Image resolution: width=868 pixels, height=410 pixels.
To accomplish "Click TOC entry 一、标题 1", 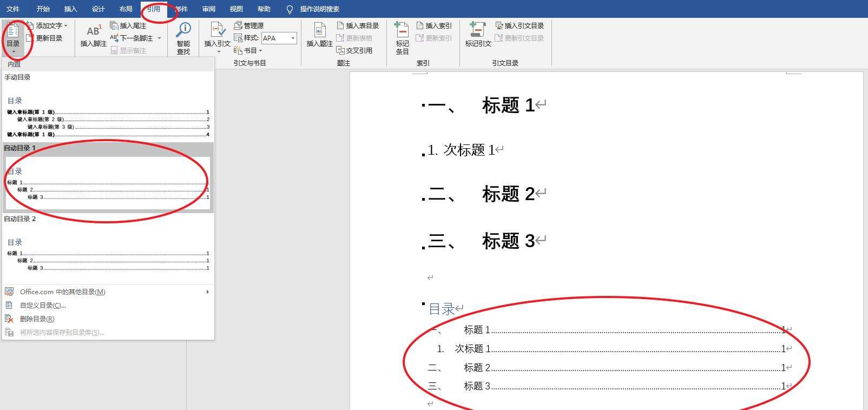I will click(x=607, y=329).
